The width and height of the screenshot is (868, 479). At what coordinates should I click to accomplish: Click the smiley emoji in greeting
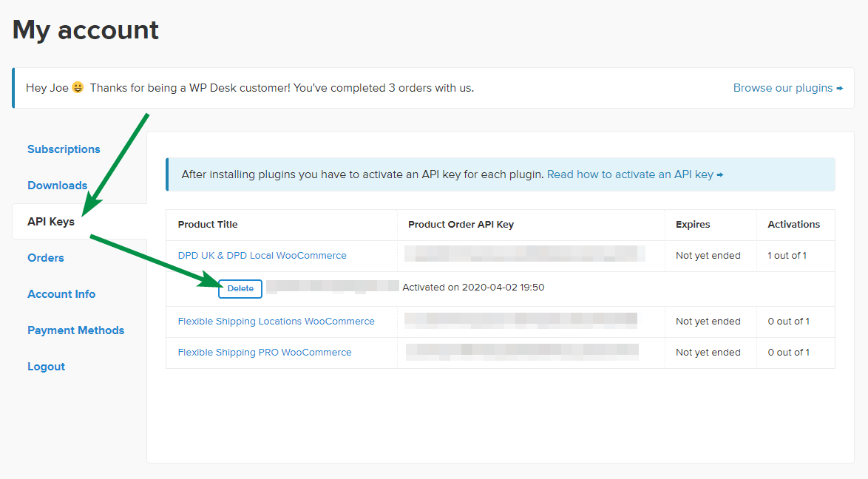click(78, 88)
